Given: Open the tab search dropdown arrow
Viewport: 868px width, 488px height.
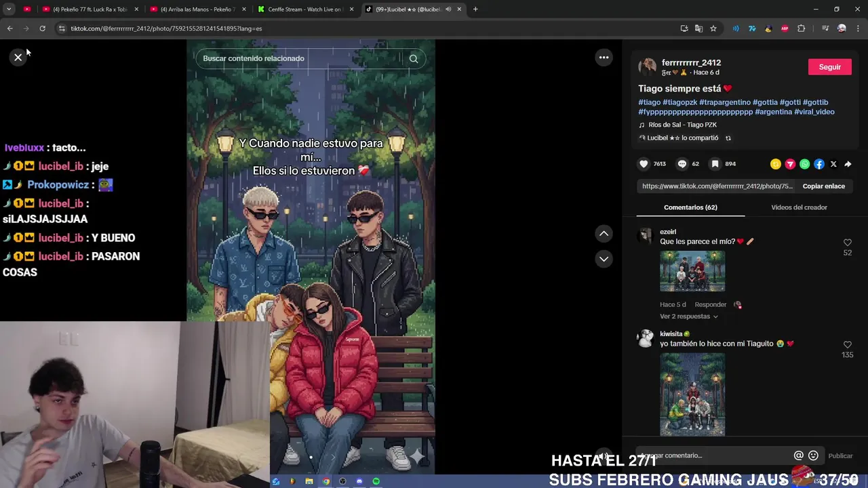Looking at the screenshot, I should 9,9.
